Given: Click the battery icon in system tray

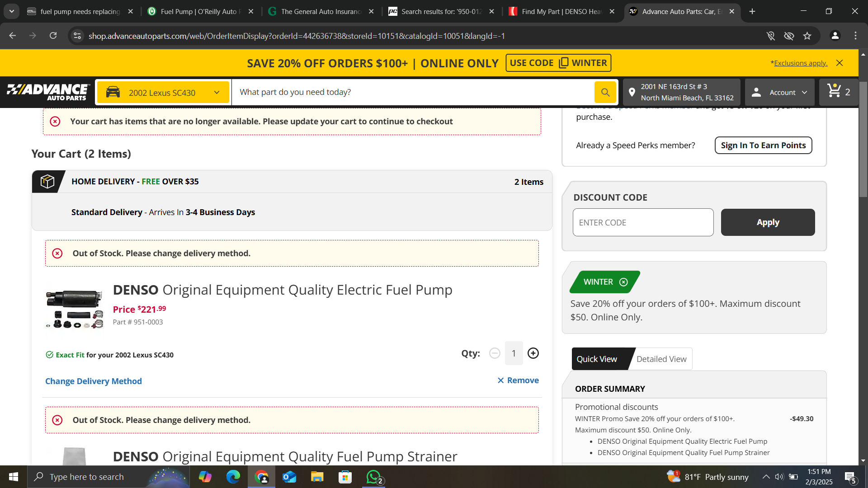Looking at the screenshot, I should (793, 477).
